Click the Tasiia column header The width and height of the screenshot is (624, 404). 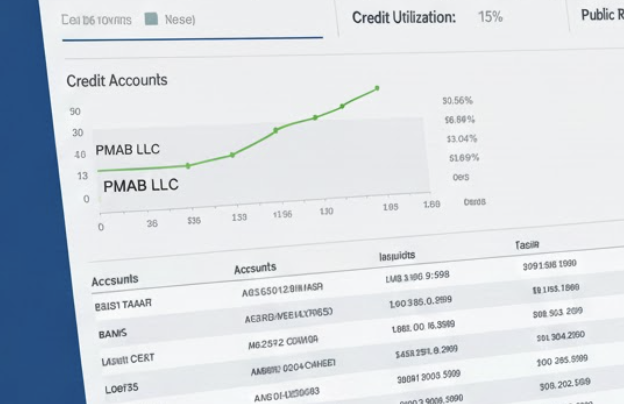pyautogui.click(x=527, y=245)
